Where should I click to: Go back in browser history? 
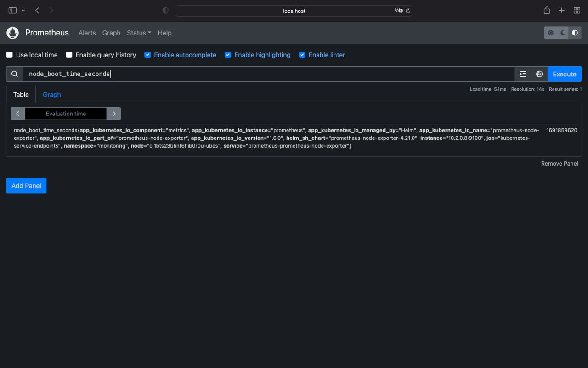(x=37, y=10)
